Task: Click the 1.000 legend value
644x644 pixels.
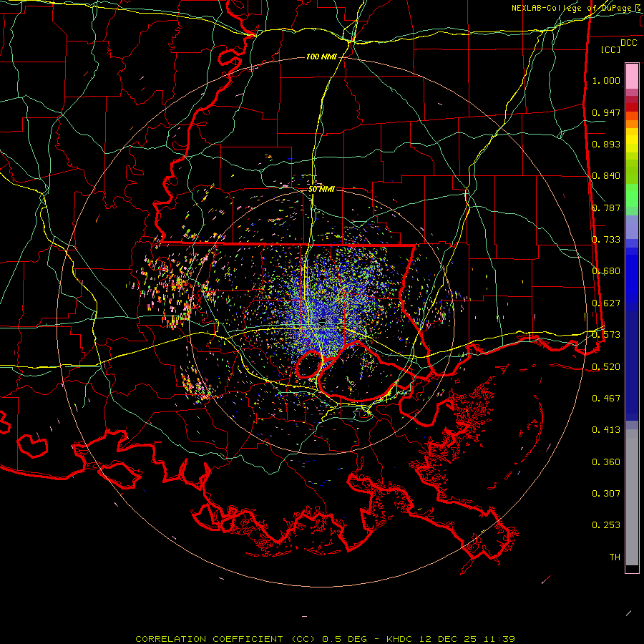Action: point(606,80)
